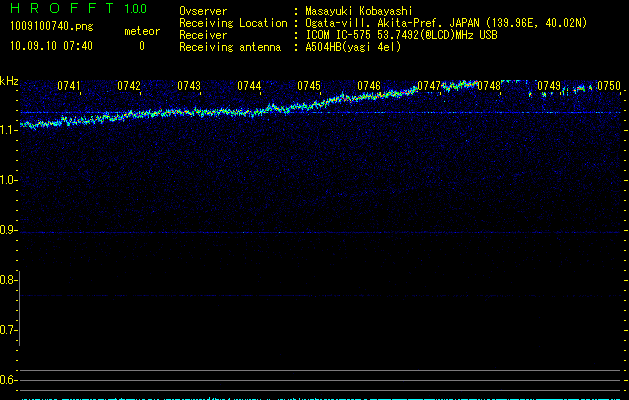The width and height of the screenshot is (629, 400).
Task: Click the 0.9 frequency axis label
Action: pyautogui.click(x=8, y=230)
